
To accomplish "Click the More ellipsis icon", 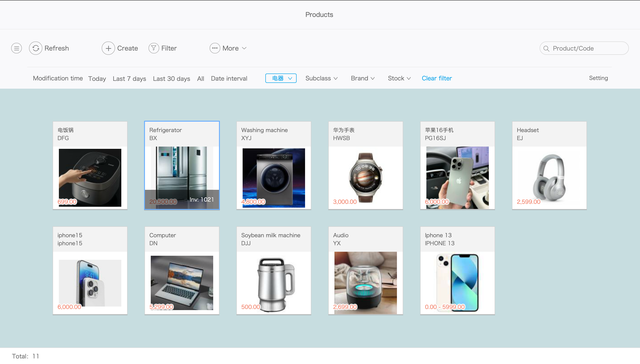I will tap(215, 48).
